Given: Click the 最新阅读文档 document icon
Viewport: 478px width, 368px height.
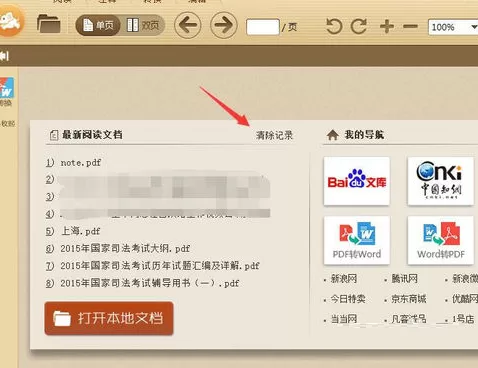Looking at the screenshot, I should (54, 135).
